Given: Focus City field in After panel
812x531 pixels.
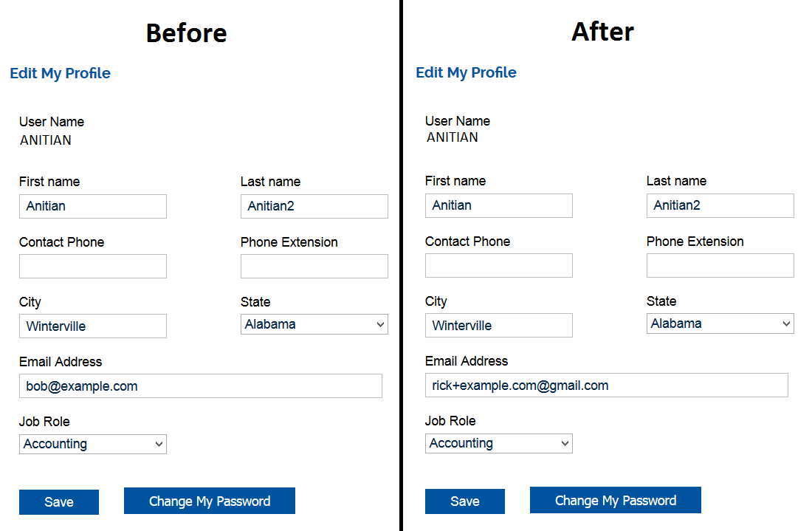Looking at the screenshot, I should pos(498,326).
